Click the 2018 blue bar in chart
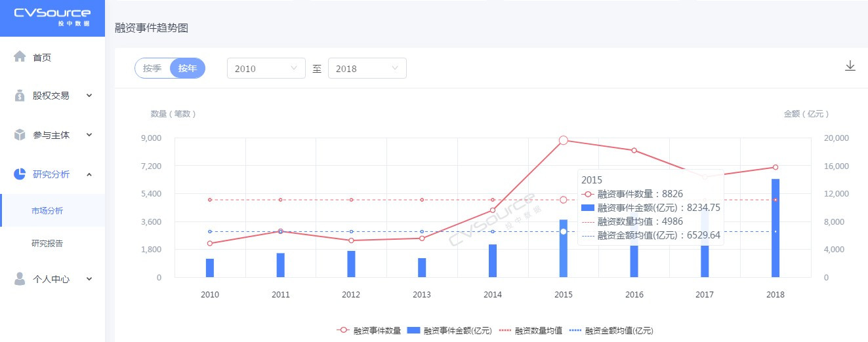868x342 pixels. point(775,228)
